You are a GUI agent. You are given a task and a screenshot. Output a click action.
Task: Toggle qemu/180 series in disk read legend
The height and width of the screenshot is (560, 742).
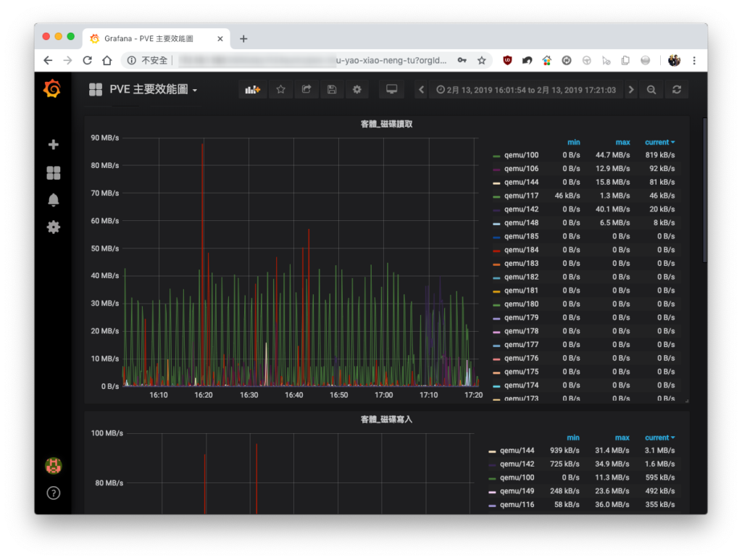click(x=521, y=304)
